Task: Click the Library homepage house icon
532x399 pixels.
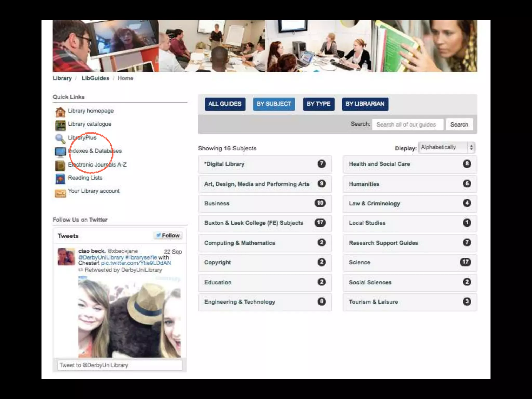Action: pos(60,112)
